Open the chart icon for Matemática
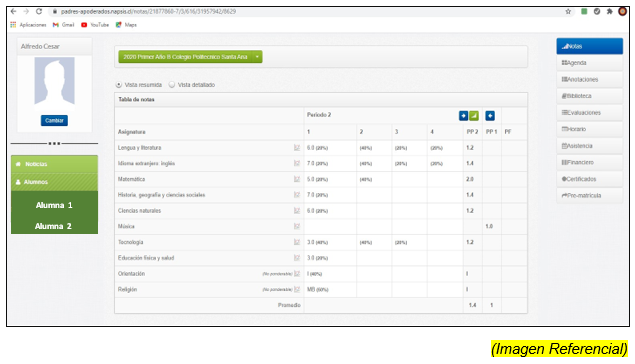Screen dimensions: 635x364 [297, 179]
